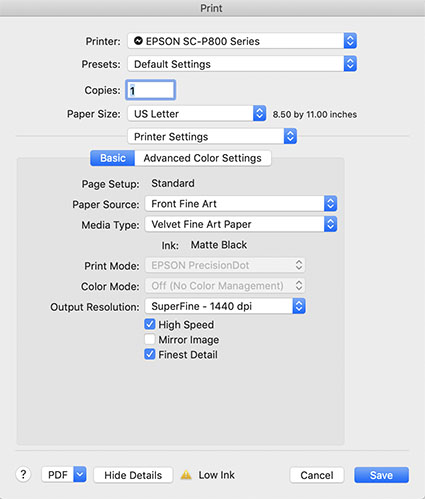Expand the Printer Settings panel dropdown
Screen dimensions: 425x499
pyautogui.click(x=212, y=136)
